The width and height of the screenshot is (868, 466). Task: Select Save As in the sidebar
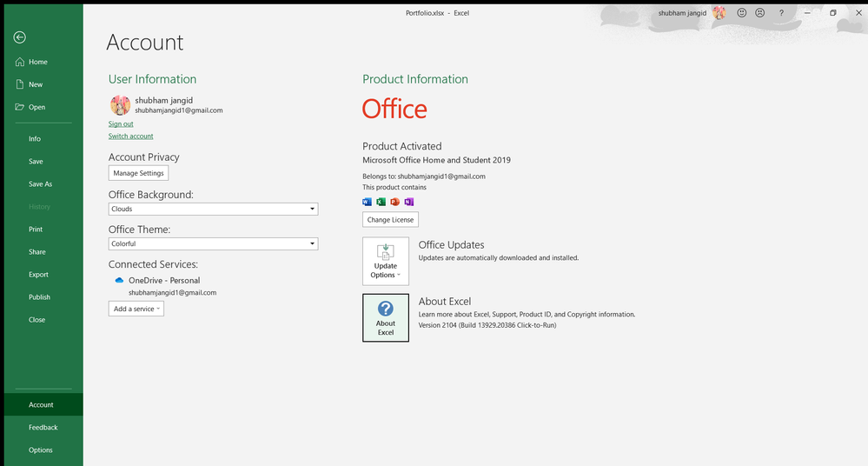(43, 184)
